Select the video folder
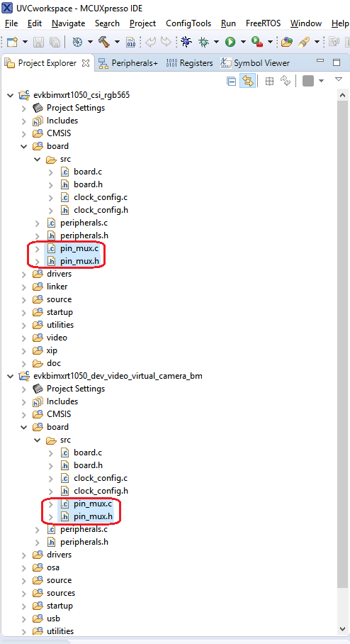350x644 pixels. [57, 338]
